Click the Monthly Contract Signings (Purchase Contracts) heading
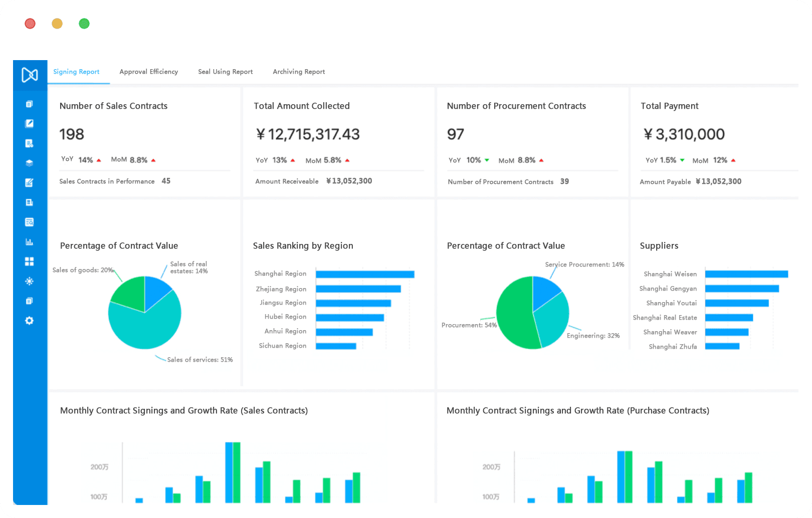The width and height of the screenshot is (812, 518). coord(578,410)
